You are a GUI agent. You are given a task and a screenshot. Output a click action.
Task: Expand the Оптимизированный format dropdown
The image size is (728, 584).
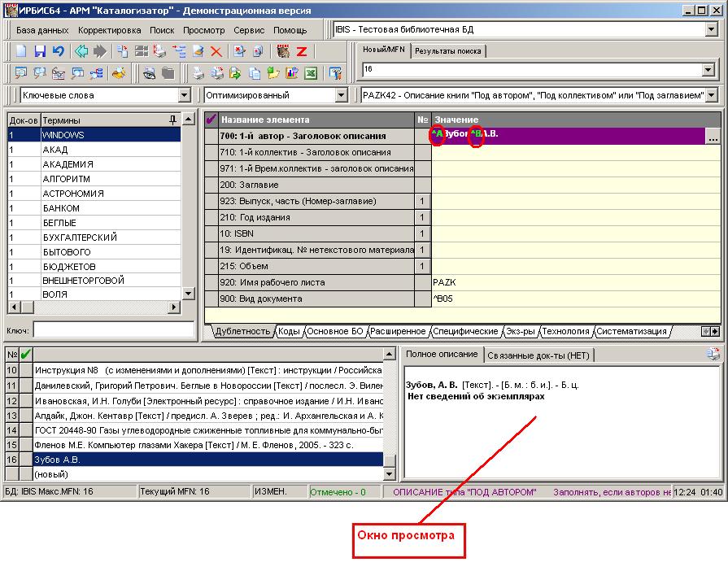tap(342, 95)
